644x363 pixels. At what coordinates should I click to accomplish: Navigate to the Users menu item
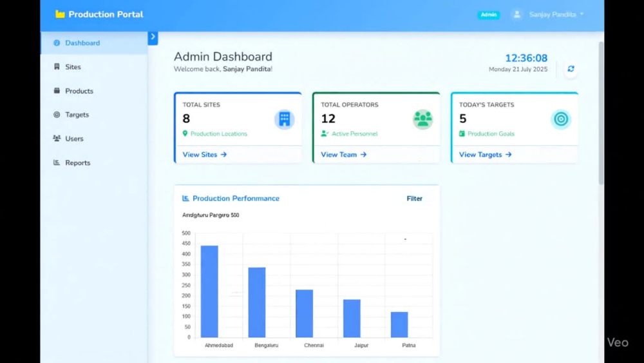pos(95,139)
